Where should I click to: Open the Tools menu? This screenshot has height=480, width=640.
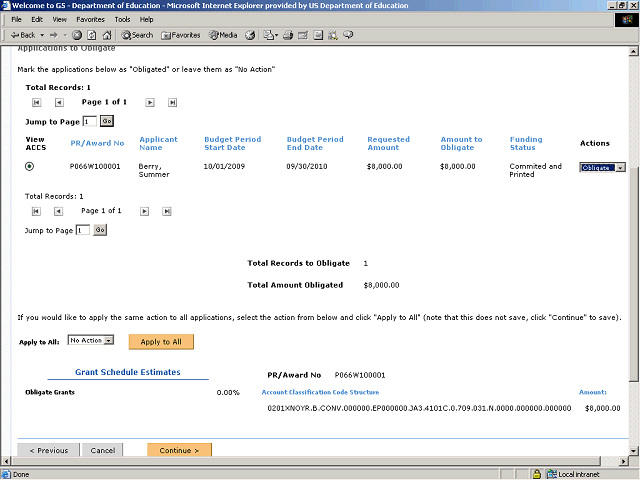(x=122, y=19)
